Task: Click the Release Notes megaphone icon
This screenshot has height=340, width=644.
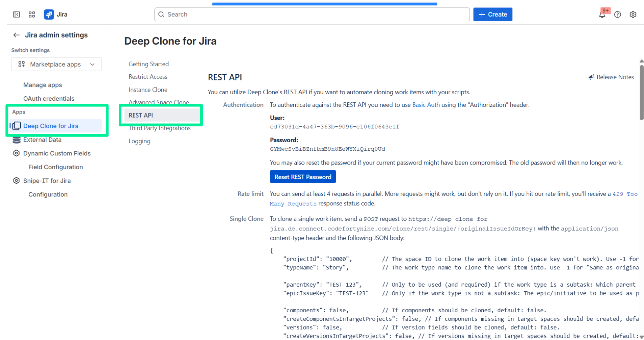Action: coord(591,77)
